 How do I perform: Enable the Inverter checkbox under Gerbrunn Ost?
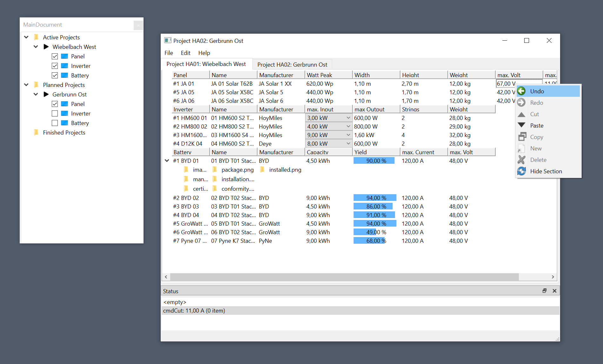point(55,114)
